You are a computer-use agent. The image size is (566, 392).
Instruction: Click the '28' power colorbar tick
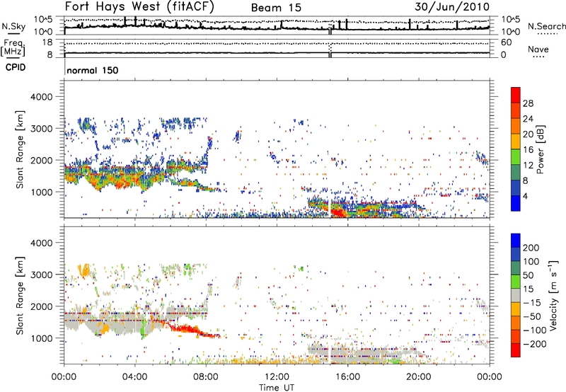tap(528, 103)
